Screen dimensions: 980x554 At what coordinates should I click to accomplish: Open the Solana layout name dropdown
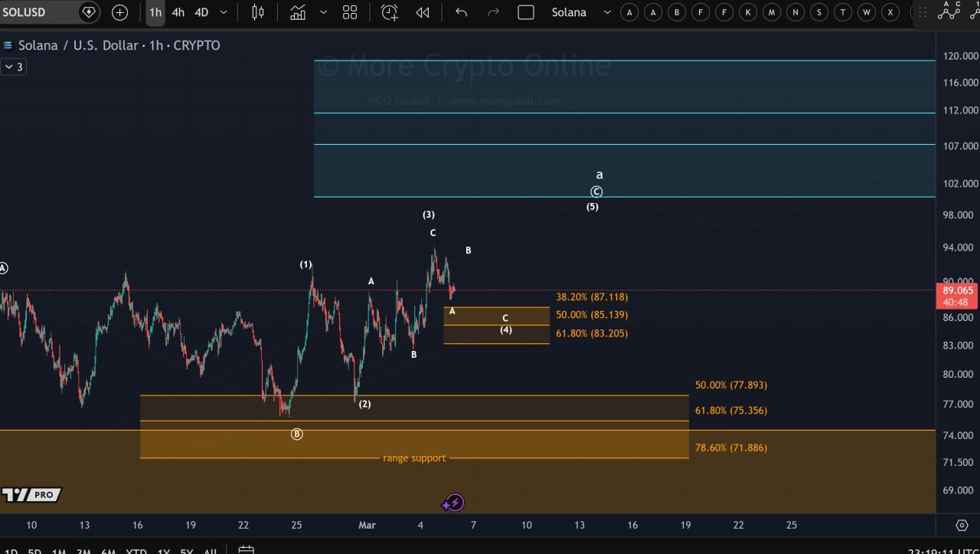coord(580,12)
